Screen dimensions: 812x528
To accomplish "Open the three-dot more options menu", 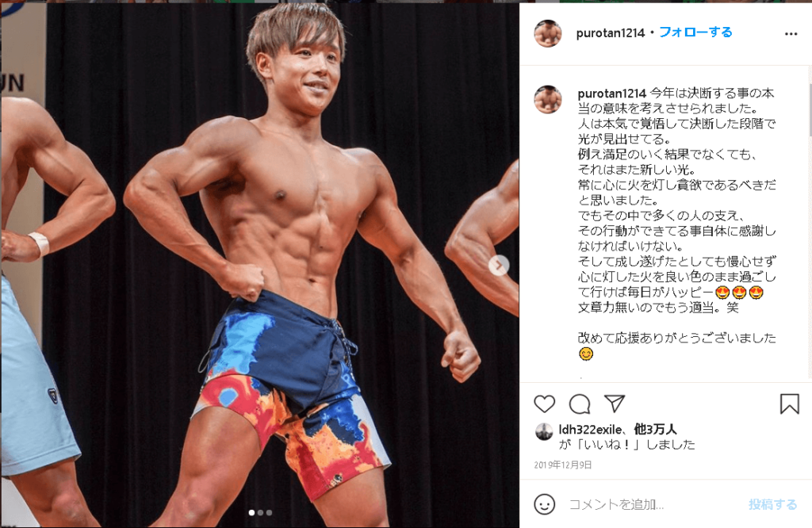I will coord(791,33).
